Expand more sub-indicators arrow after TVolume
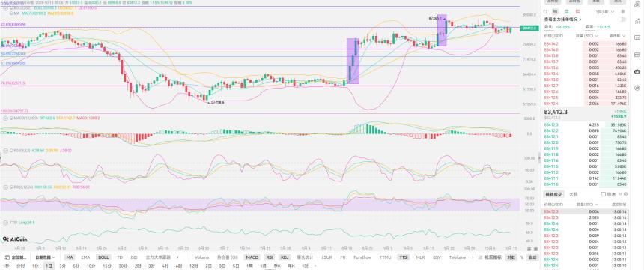The height and width of the screenshot is (270, 644). click(473, 257)
